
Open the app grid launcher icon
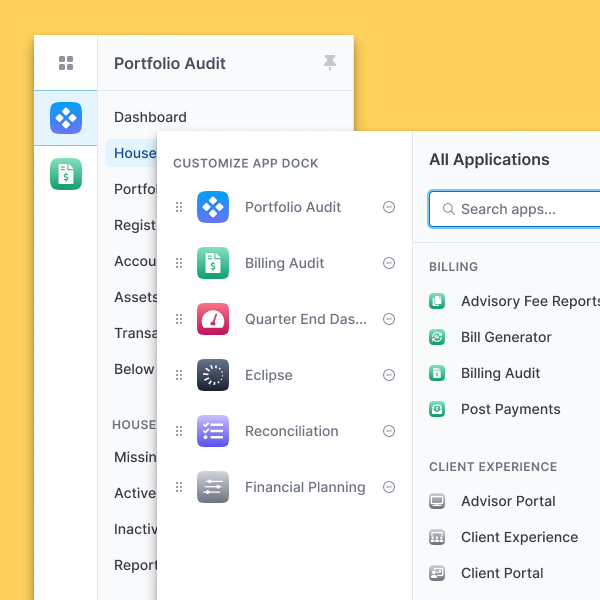66,63
